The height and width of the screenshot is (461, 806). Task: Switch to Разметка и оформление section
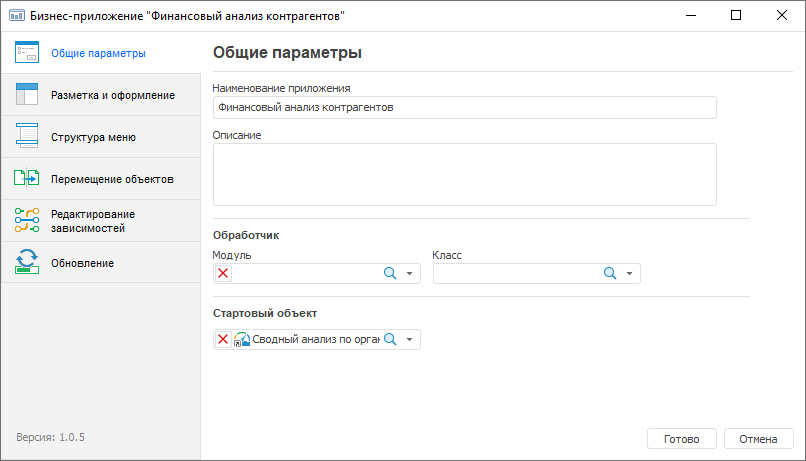pyautogui.click(x=113, y=95)
